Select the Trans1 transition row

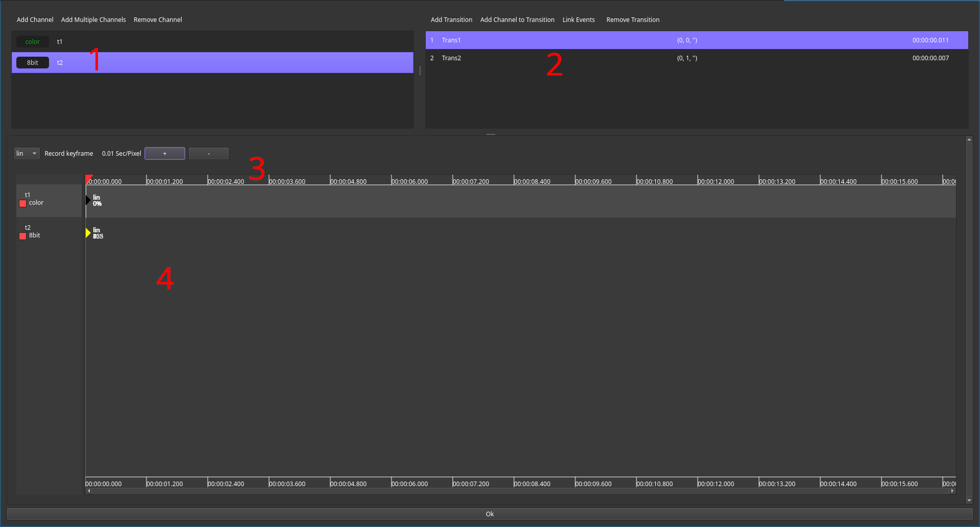click(697, 40)
